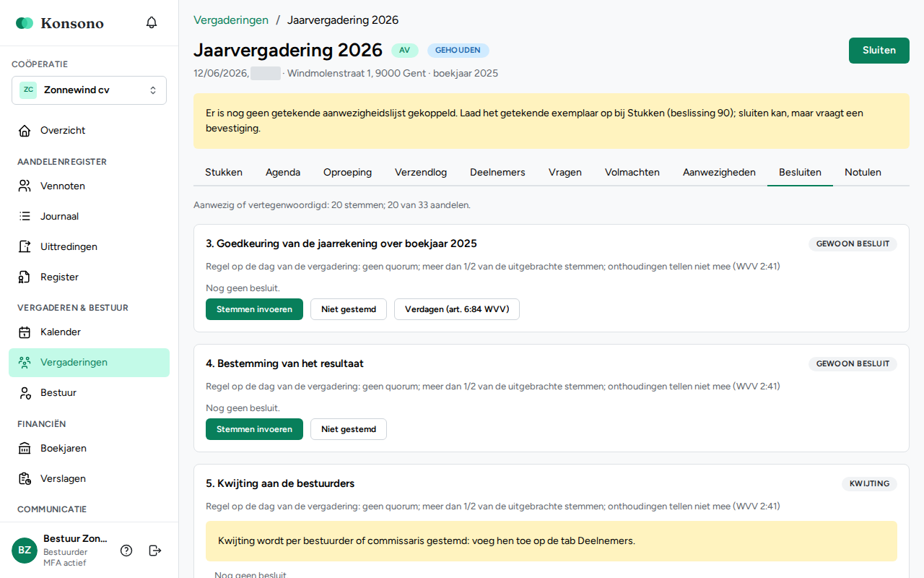Log out using the exit icon
This screenshot has width=924, height=578.
(x=155, y=551)
